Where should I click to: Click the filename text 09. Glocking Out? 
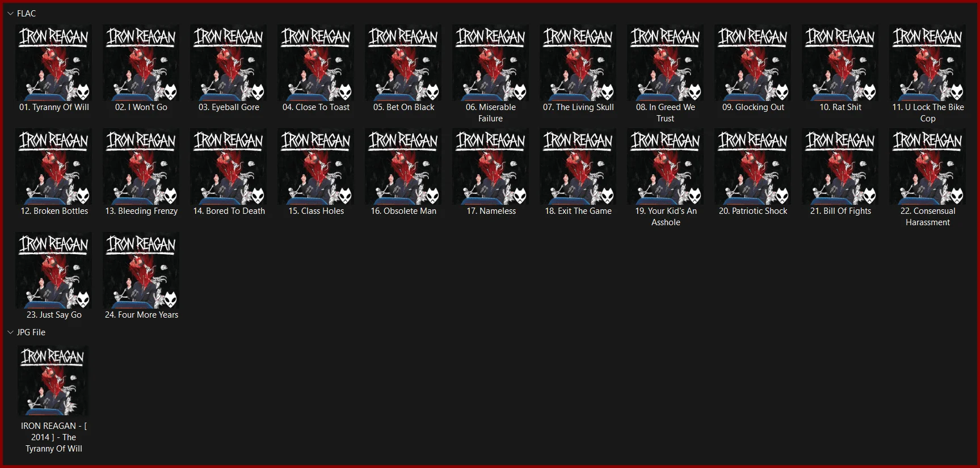click(753, 107)
